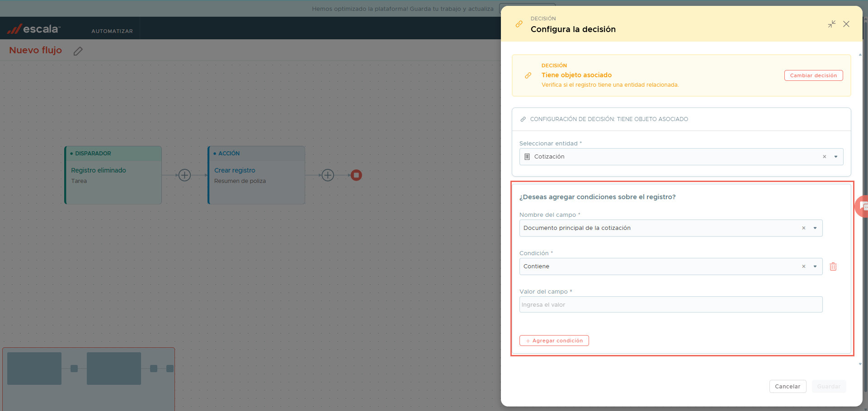Click Agregar condición button
Image resolution: width=868 pixels, height=411 pixels.
tap(554, 341)
